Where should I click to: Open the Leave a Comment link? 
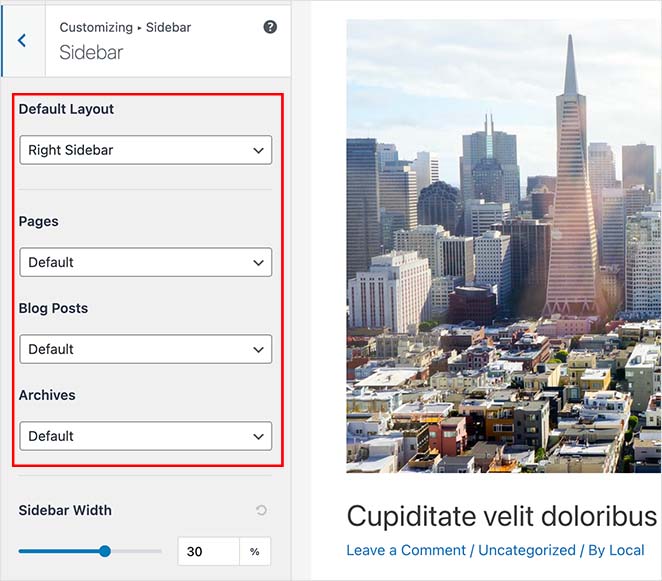[406, 550]
